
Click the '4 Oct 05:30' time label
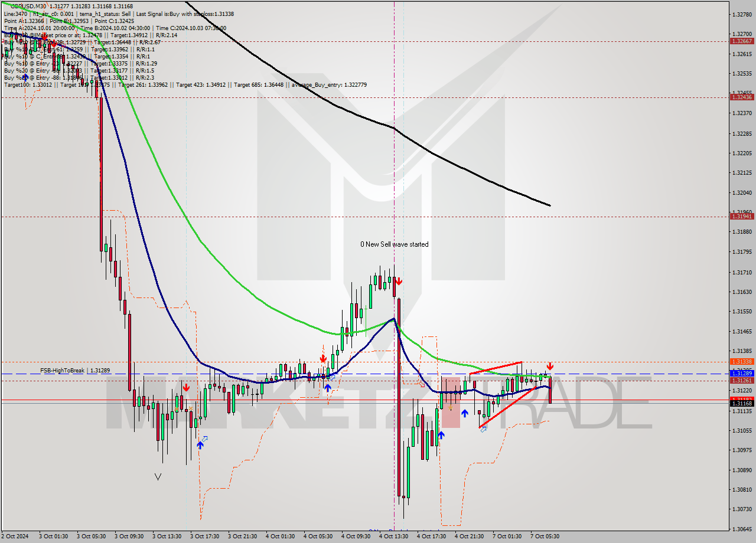pyautogui.click(x=318, y=537)
